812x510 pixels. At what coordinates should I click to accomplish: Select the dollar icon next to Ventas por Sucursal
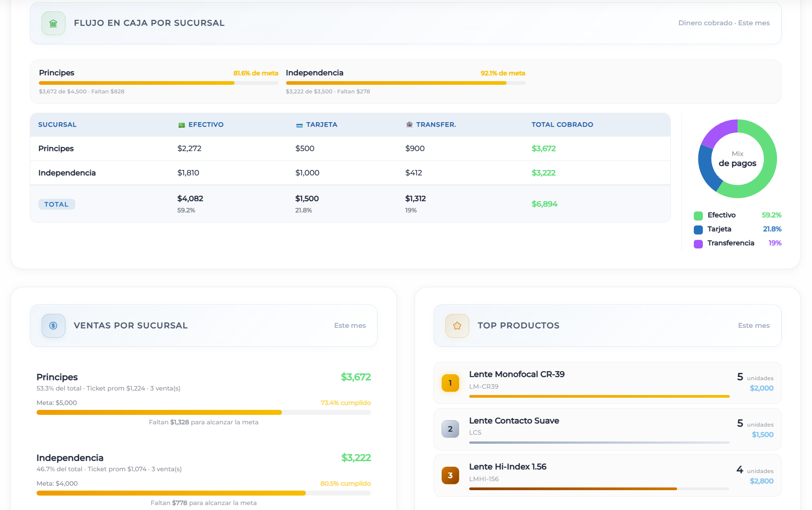coord(53,326)
